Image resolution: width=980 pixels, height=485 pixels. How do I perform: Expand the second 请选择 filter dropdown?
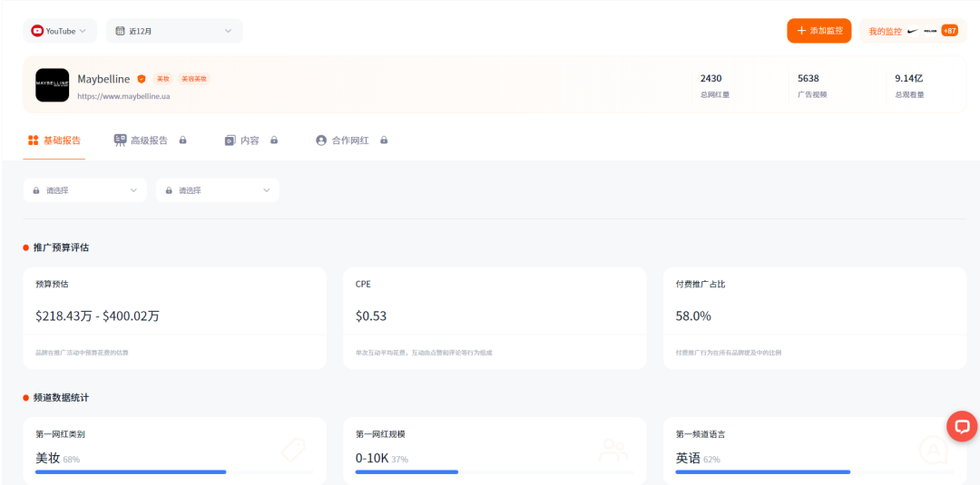217,190
